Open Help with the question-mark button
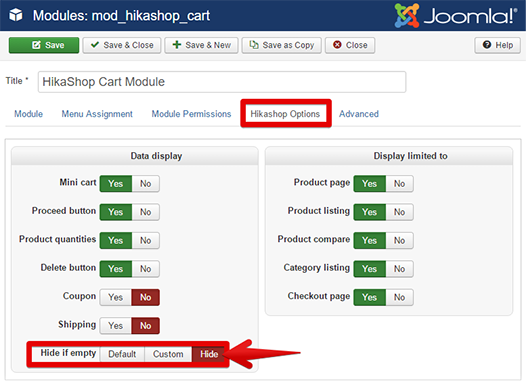The image size is (526, 387). pyautogui.click(x=497, y=45)
